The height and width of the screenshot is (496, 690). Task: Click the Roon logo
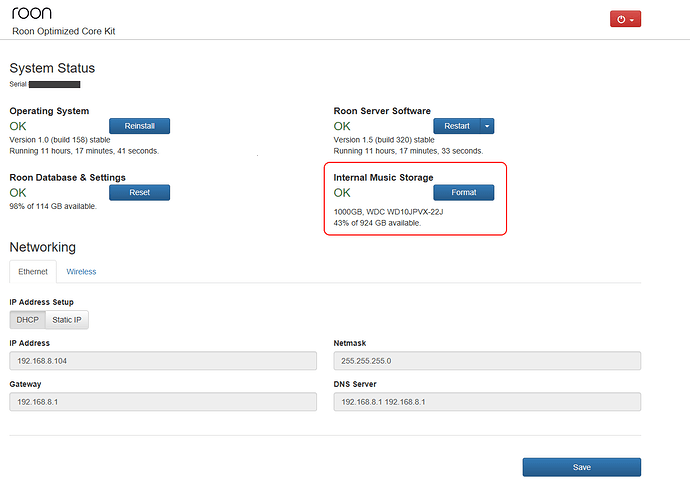tap(32, 13)
